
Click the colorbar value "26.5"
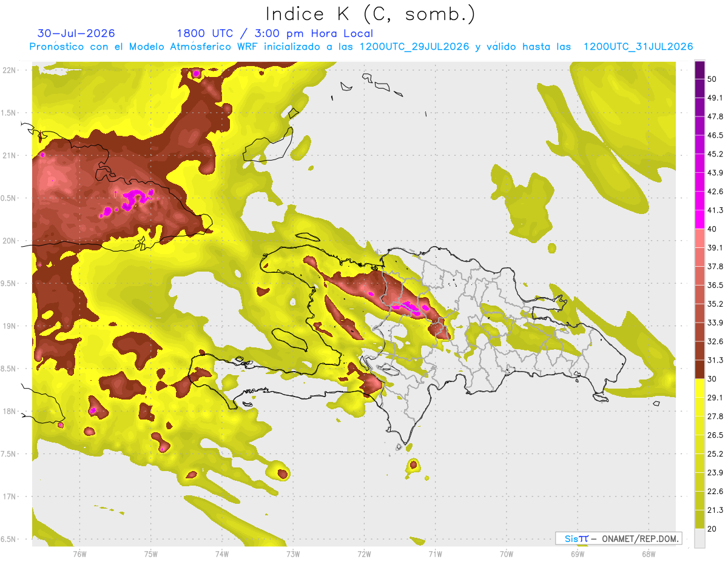715,435
